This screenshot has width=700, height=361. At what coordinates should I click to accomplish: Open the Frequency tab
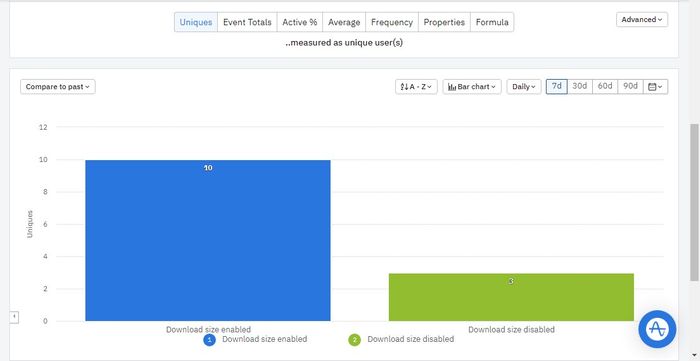[392, 22]
